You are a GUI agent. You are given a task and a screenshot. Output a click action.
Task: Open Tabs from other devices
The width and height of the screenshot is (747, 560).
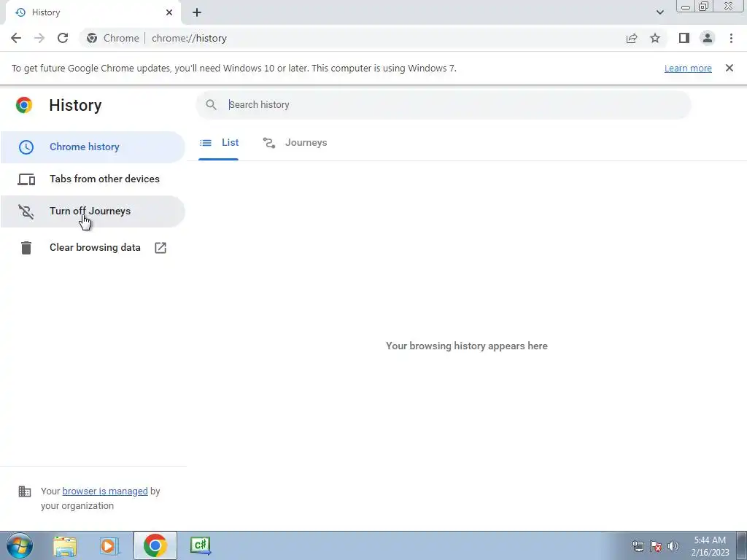click(x=93, y=179)
